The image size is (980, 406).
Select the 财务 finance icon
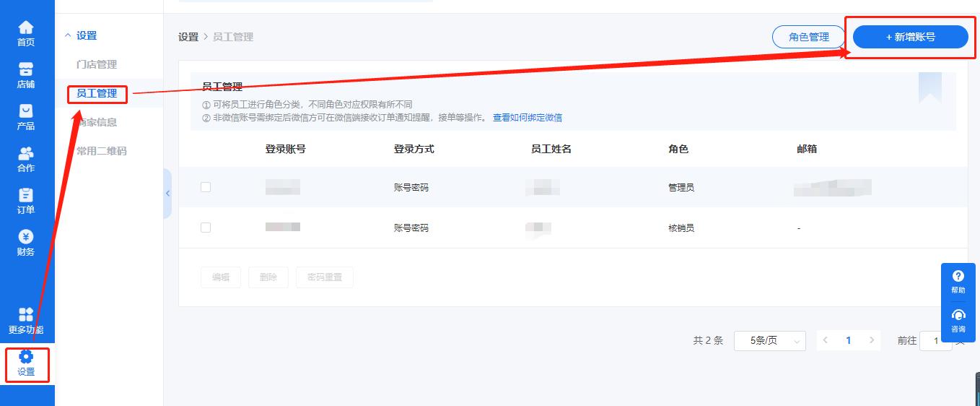pyautogui.click(x=26, y=237)
